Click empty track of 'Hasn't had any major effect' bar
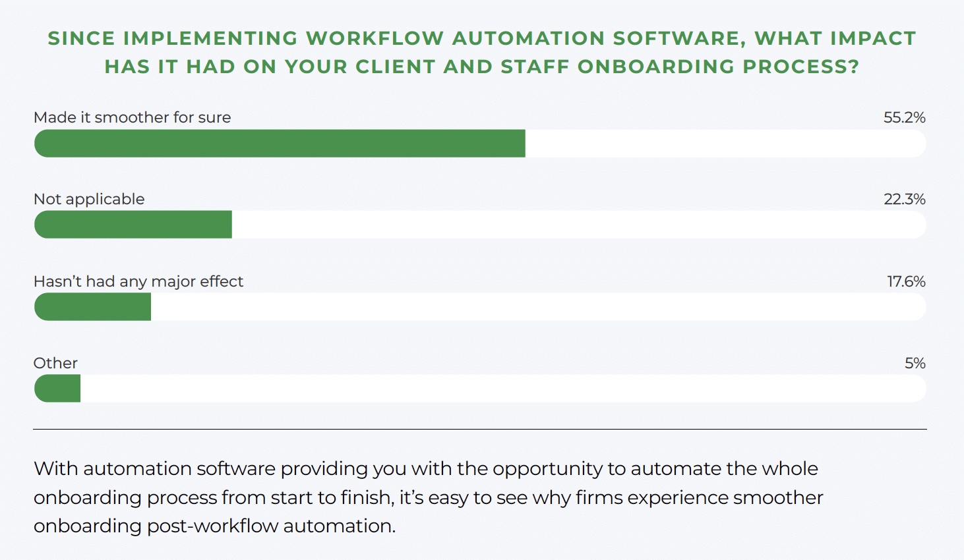The image size is (964, 560). 537,307
